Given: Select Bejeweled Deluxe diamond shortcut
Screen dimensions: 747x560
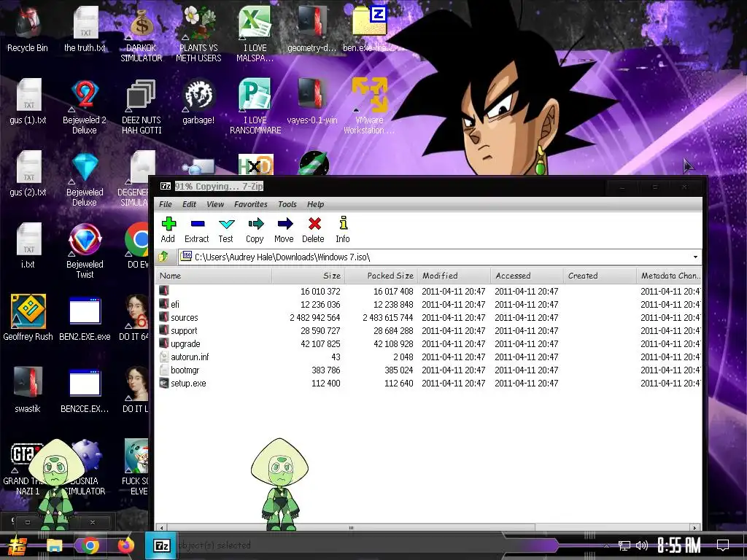Looking at the screenshot, I should click(85, 179).
